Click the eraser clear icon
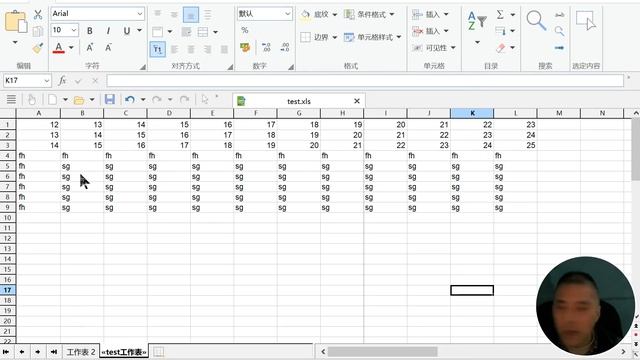Viewport: 640px width, 360px height. click(500, 48)
